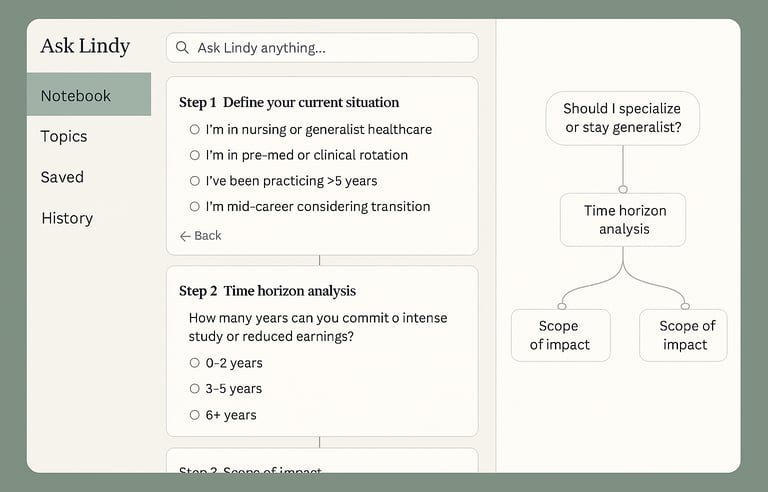This screenshot has height=492, width=768.
Task: Select the 6+ years option
Action: point(194,415)
